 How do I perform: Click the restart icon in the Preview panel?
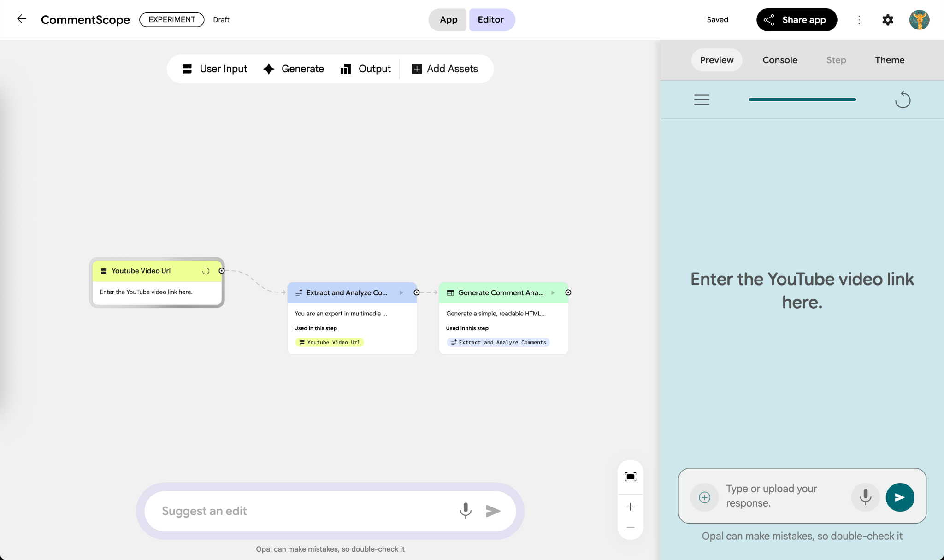point(902,99)
